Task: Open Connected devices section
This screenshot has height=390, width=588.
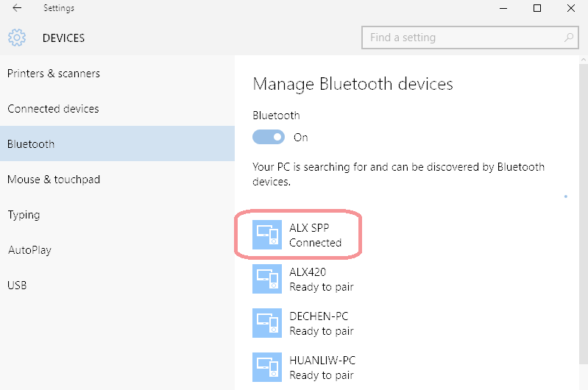Action: [117, 108]
